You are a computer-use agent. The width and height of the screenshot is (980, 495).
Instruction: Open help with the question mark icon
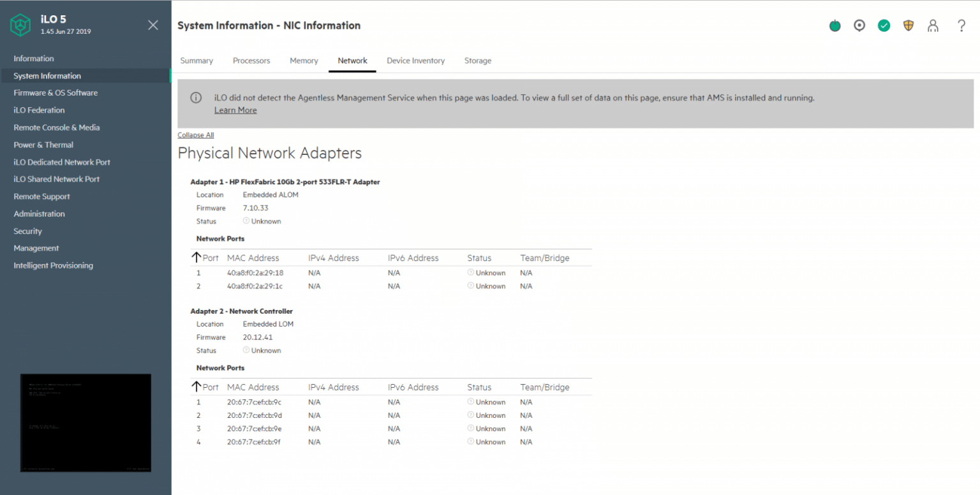[961, 26]
